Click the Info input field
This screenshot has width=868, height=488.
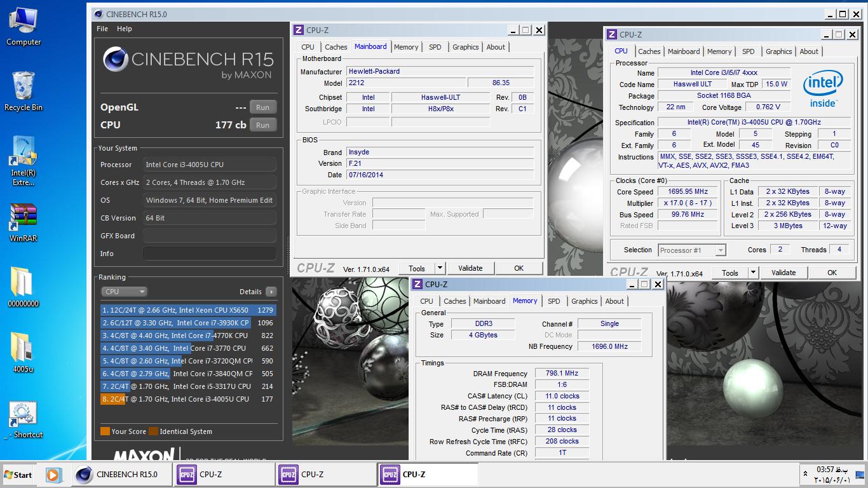coord(210,254)
